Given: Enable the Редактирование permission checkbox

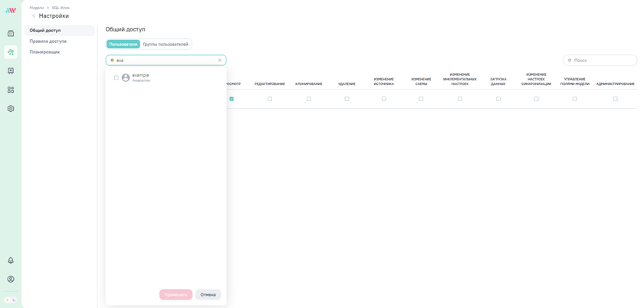Looking at the screenshot, I should point(270,99).
